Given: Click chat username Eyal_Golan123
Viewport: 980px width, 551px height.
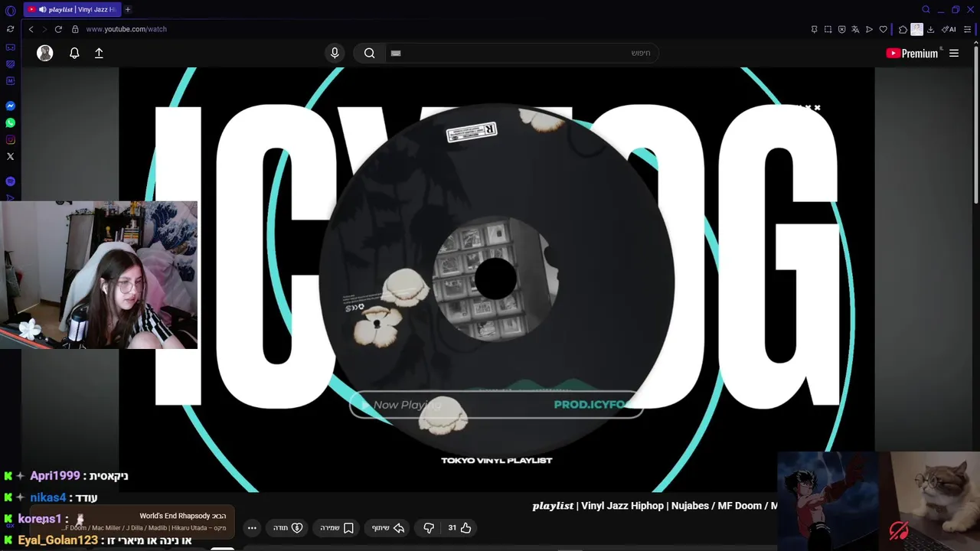Looking at the screenshot, I should pos(58,540).
